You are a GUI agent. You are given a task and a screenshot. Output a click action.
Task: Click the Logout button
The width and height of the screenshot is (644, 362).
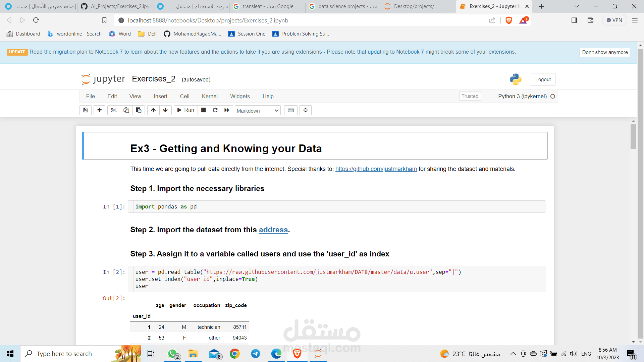(x=543, y=79)
